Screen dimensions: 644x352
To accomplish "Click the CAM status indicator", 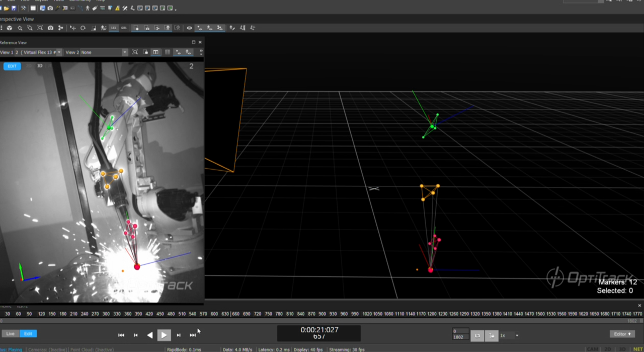I will [x=593, y=349].
